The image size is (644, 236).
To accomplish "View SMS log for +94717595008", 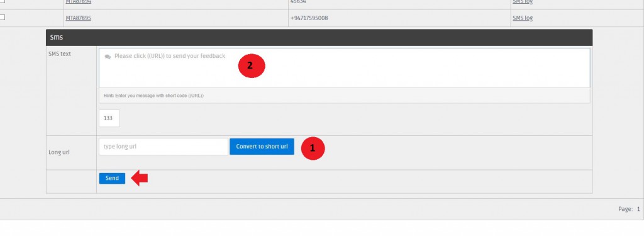I will point(523,18).
